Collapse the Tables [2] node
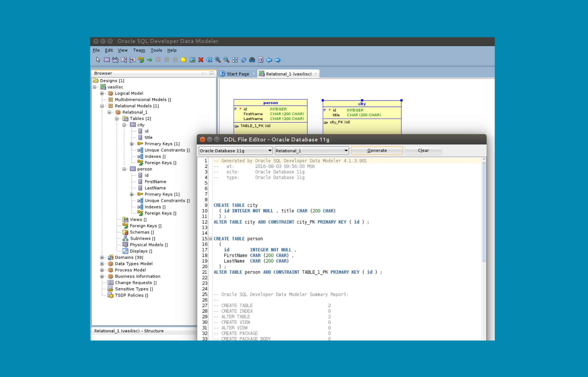 coord(117,118)
